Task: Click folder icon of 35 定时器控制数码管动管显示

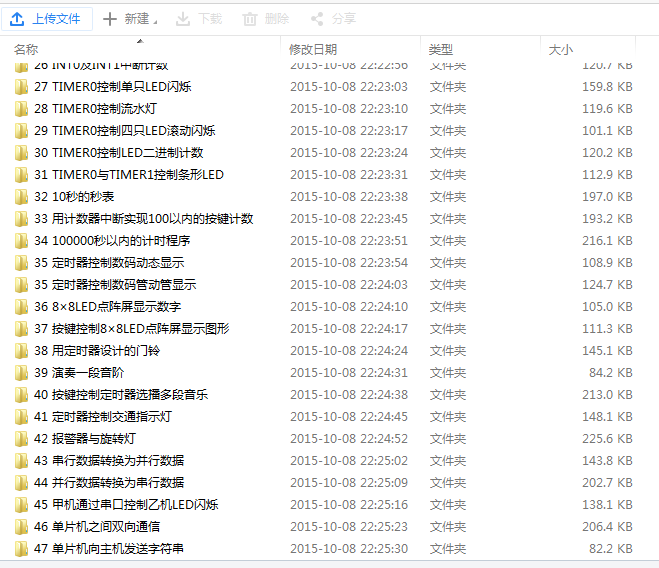Action: pos(21,285)
